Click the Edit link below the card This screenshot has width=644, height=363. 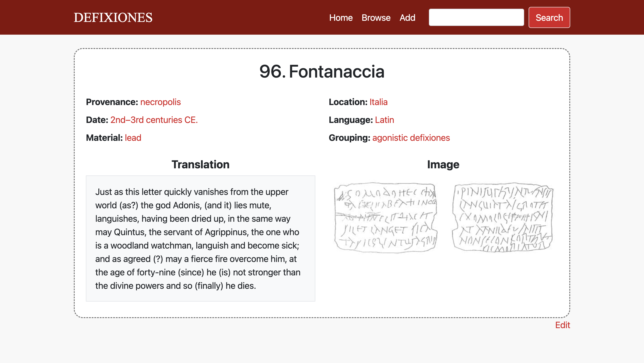(562, 325)
